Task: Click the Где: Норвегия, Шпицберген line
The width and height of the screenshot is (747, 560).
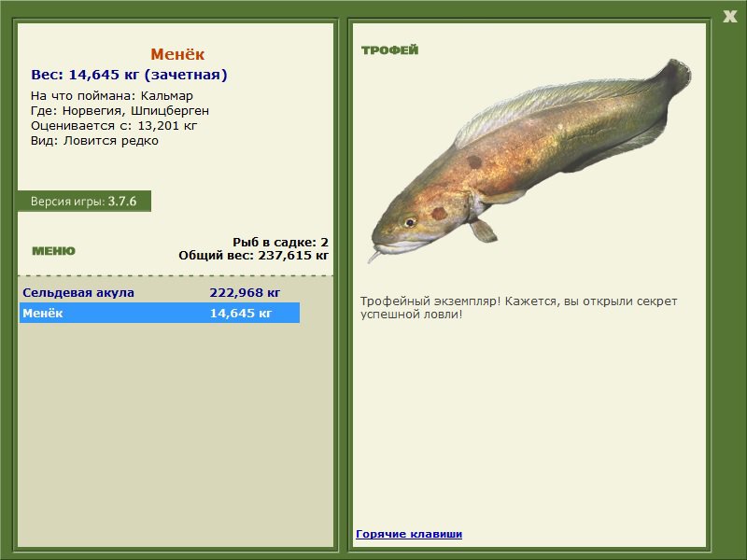Action: click(x=120, y=111)
